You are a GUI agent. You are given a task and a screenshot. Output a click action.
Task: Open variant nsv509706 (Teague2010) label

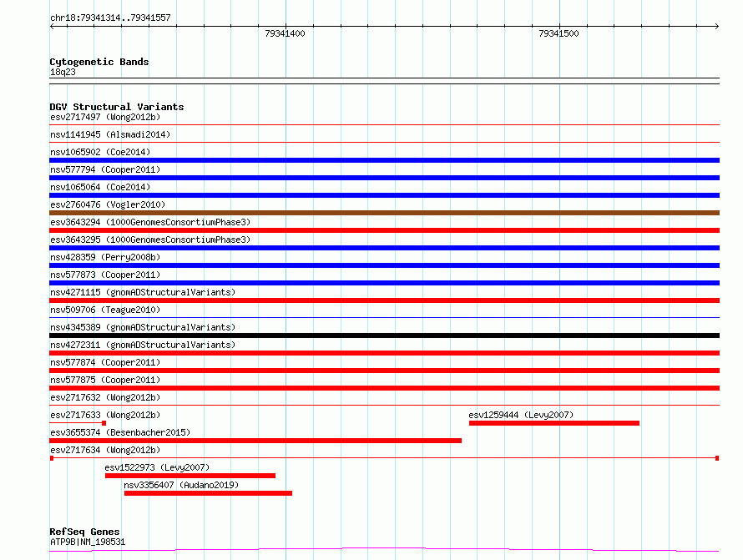click(105, 310)
